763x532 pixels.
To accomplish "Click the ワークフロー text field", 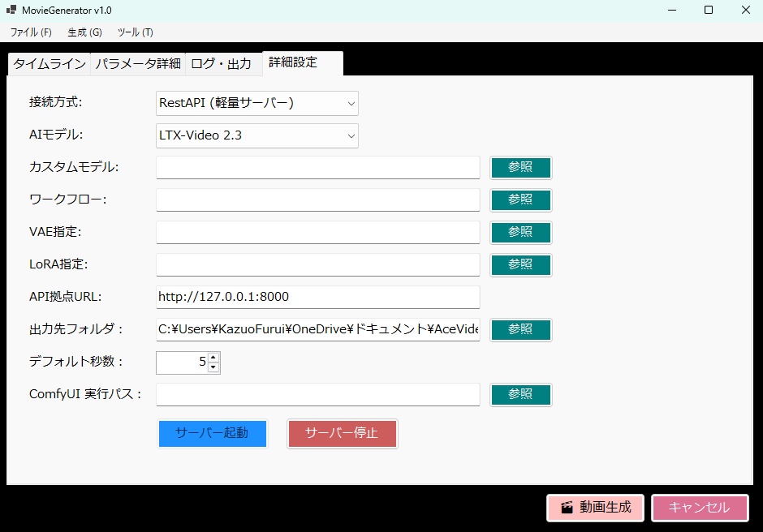I will (x=317, y=199).
